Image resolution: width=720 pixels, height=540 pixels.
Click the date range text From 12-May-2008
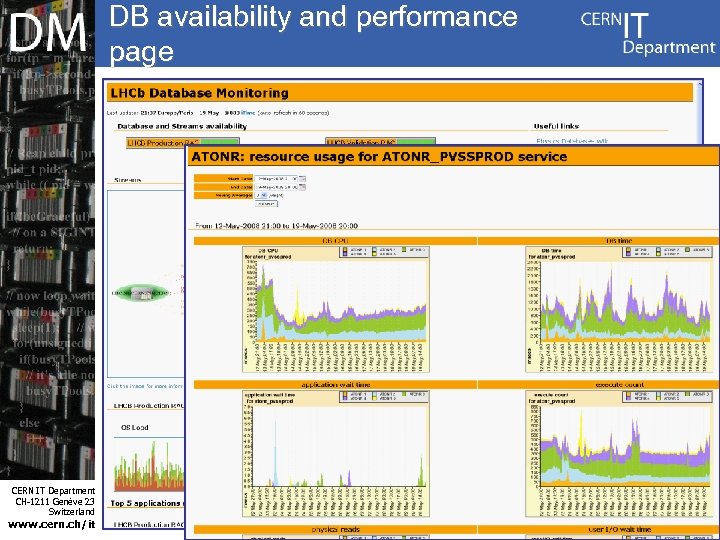[x=276, y=226]
